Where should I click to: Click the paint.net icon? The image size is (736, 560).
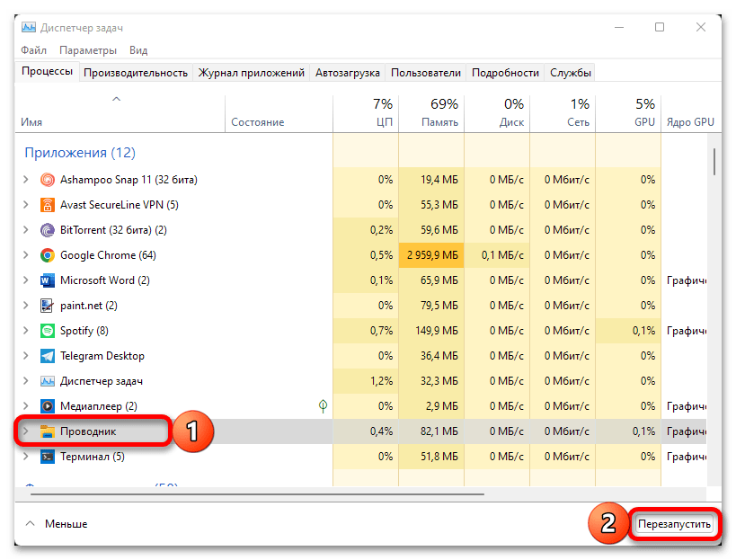[x=48, y=306]
